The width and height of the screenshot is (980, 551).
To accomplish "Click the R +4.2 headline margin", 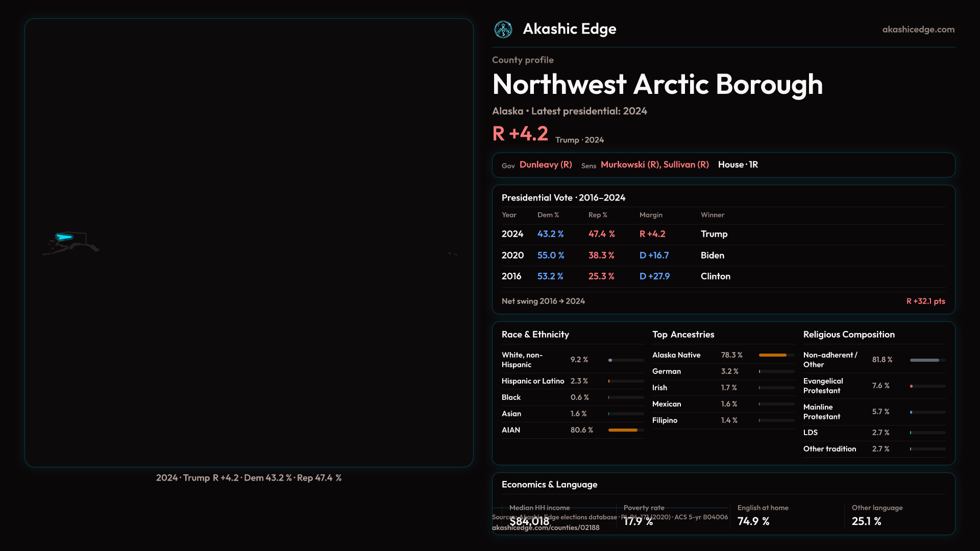I will (x=520, y=134).
